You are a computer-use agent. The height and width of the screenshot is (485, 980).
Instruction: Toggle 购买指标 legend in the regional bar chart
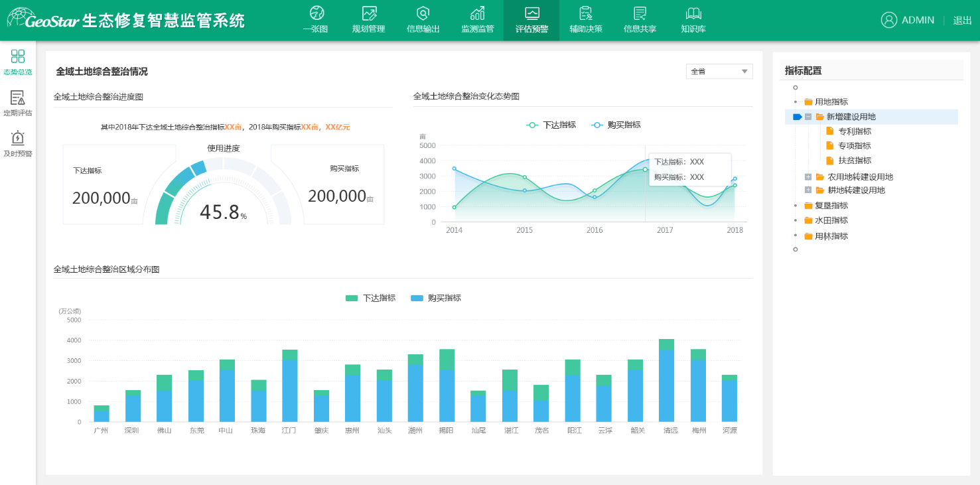click(x=435, y=298)
